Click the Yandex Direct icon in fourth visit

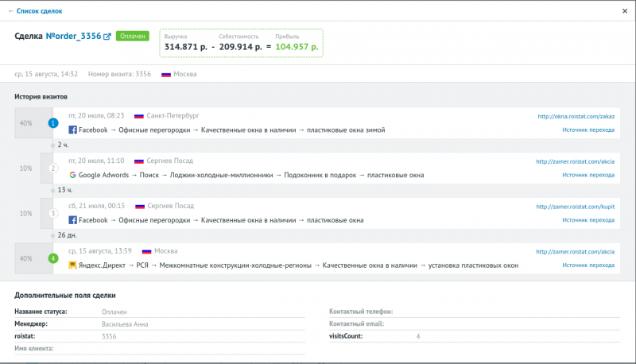pyautogui.click(x=72, y=265)
